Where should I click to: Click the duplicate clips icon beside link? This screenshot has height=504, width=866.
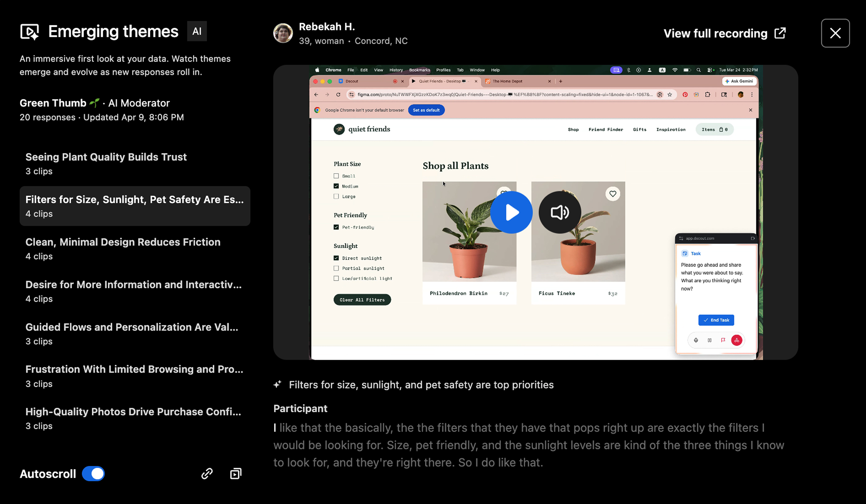click(236, 473)
